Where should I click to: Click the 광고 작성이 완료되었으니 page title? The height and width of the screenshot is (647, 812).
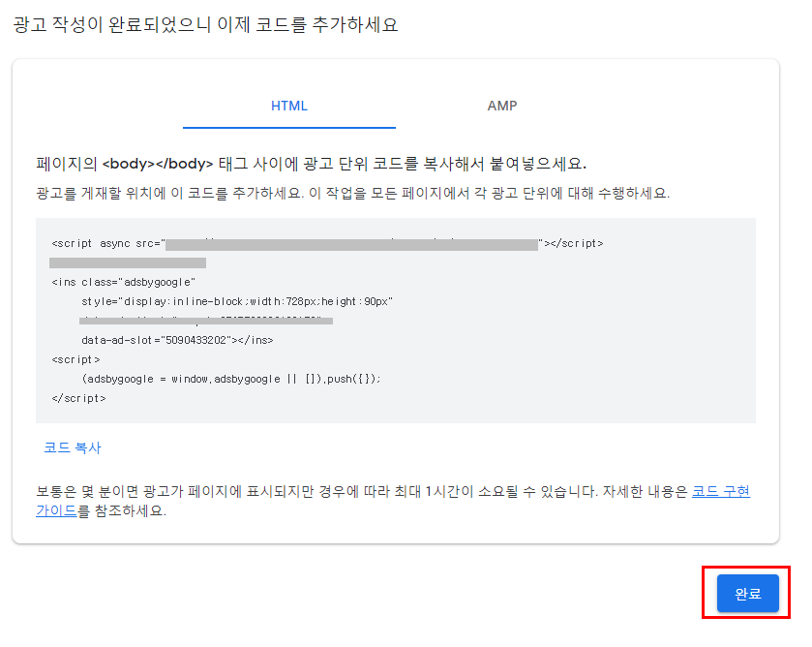click(x=205, y=24)
